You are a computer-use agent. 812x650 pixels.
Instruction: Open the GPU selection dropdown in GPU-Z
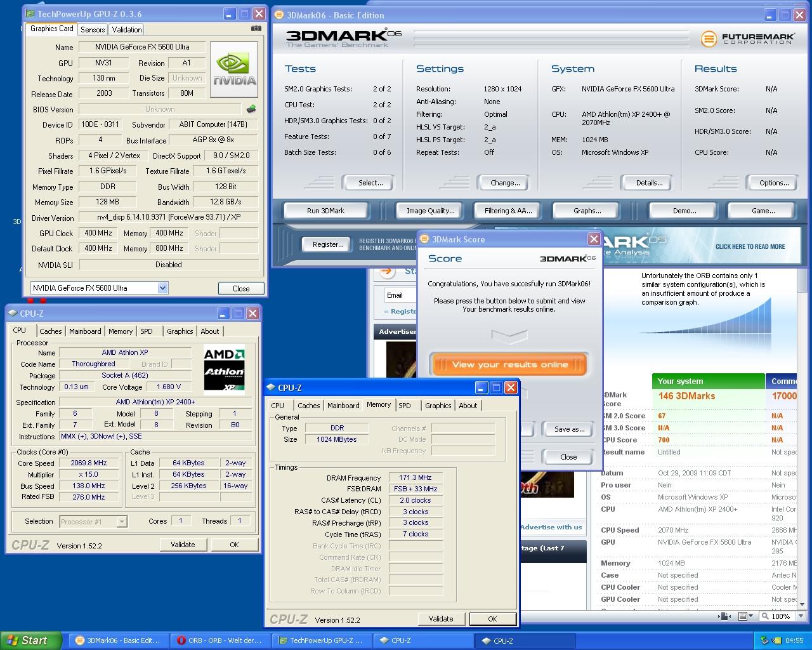[x=162, y=288]
